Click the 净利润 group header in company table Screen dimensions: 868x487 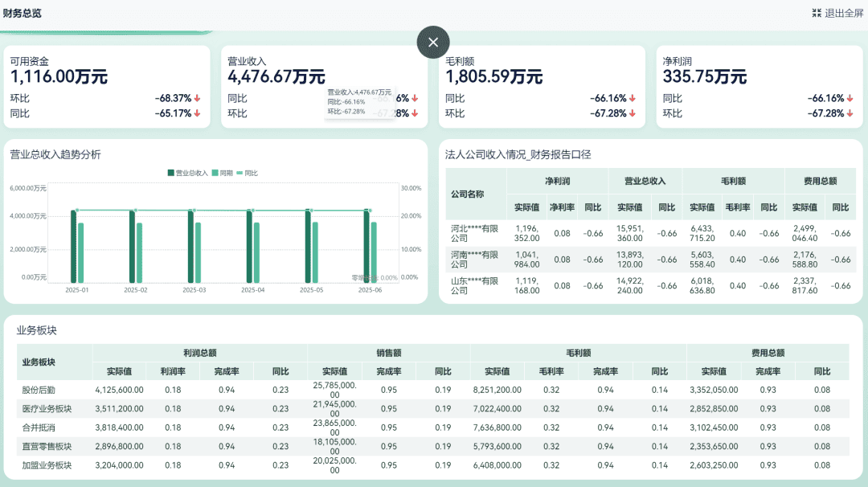tap(558, 181)
